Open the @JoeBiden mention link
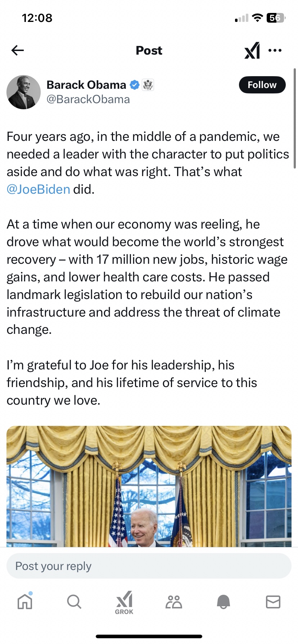 pyautogui.click(x=38, y=189)
